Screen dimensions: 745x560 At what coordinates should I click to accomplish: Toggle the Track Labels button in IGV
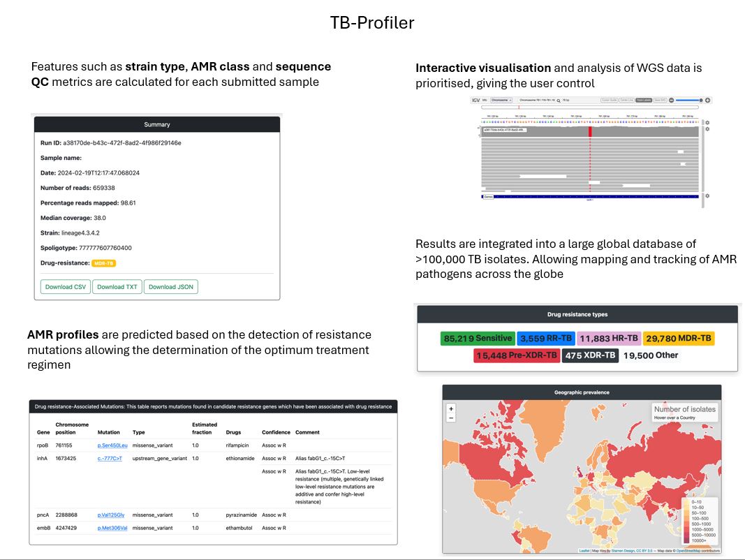tap(644, 101)
